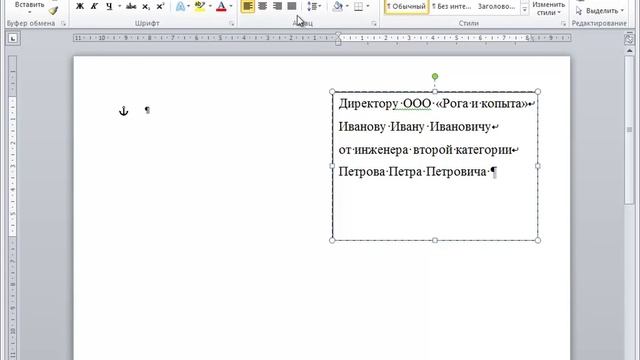Click text 'от инженера второй категории'
640x360 pixels.
click(425, 150)
